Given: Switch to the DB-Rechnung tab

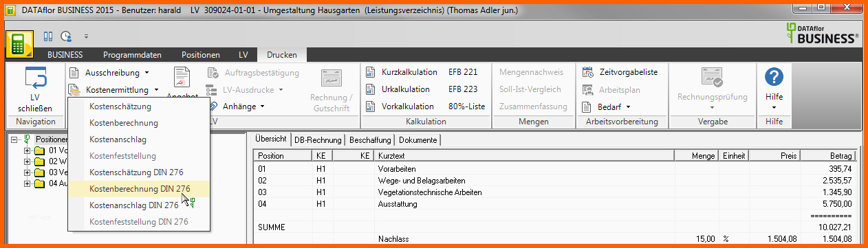Looking at the screenshot, I should click(x=318, y=139).
